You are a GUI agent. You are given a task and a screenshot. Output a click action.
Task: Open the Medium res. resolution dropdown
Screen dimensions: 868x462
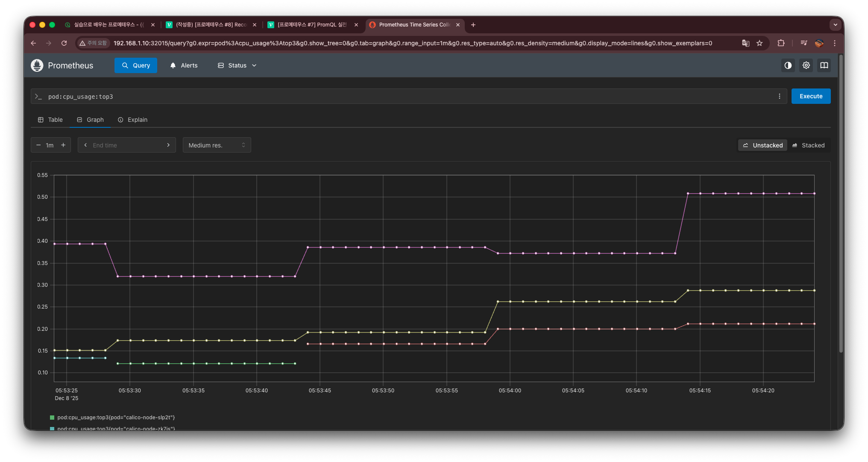point(217,145)
